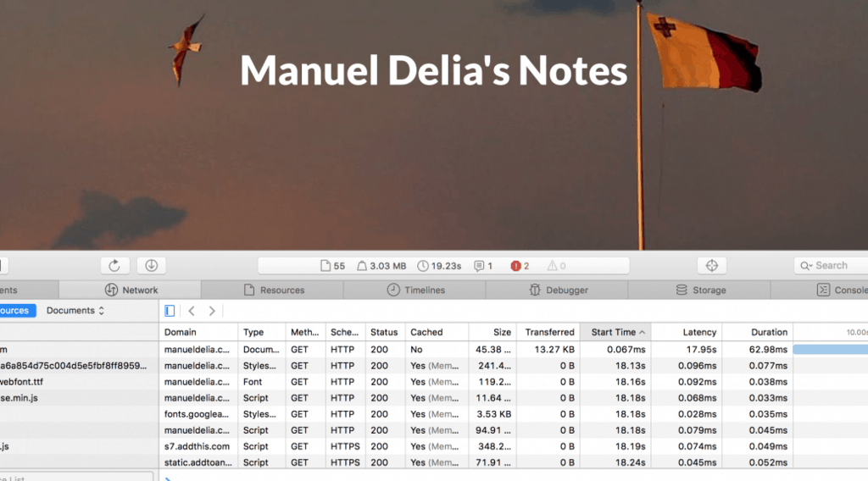
Task: Toggle the detail sidebar panel icon
Action: pos(170,311)
